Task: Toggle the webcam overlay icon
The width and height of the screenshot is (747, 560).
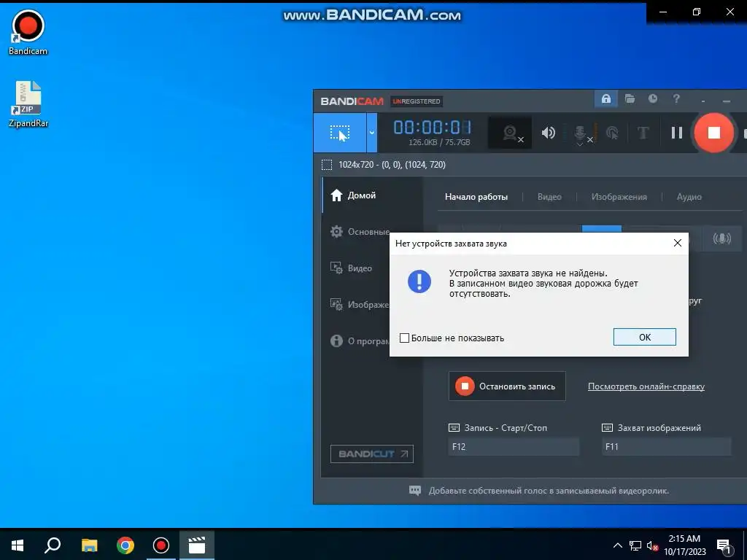Action: (510, 133)
